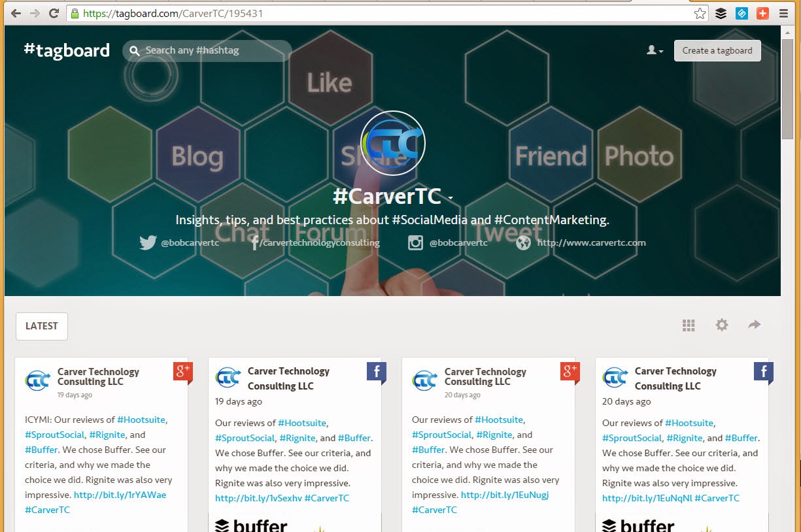Click the globe website icon
The image size is (801, 532).
(x=523, y=242)
